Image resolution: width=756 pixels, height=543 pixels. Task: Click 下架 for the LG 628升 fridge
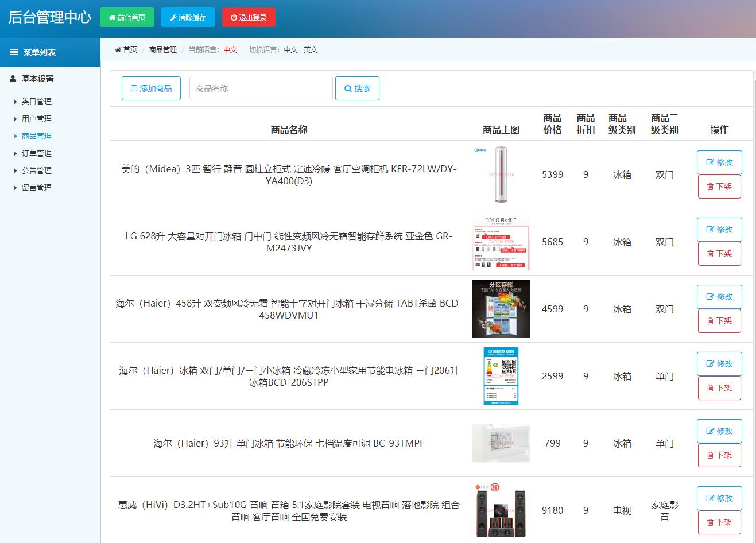pyautogui.click(x=719, y=254)
